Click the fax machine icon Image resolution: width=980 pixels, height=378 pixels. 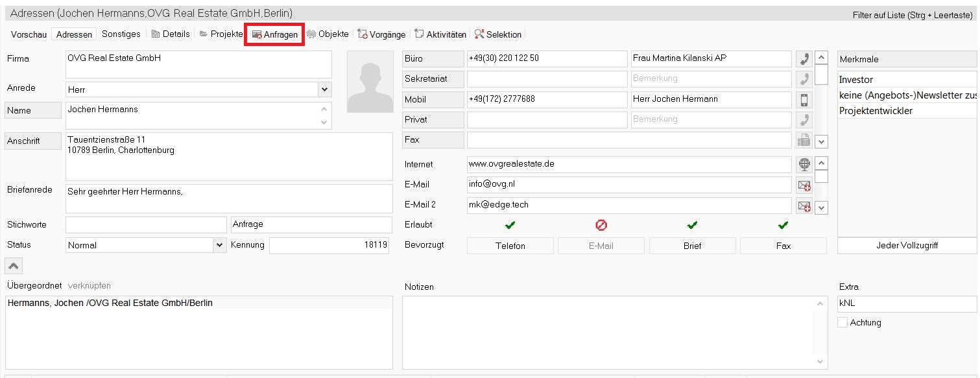coord(804,140)
